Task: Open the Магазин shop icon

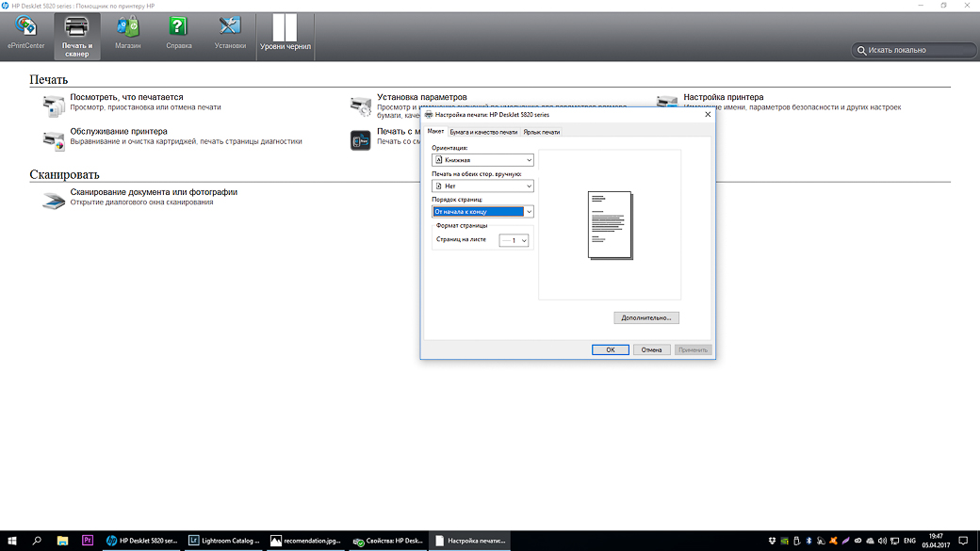Action: click(x=127, y=33)
